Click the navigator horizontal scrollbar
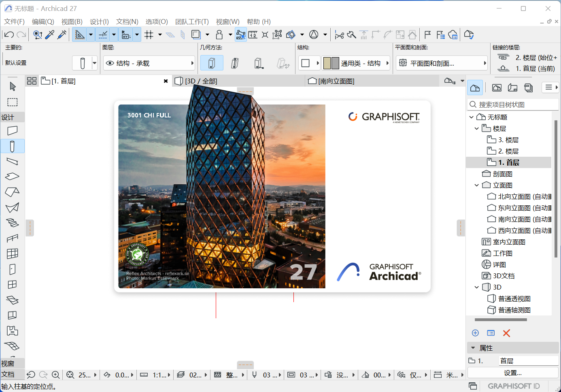Screen dimensions: 561x392 click(501, 320)
